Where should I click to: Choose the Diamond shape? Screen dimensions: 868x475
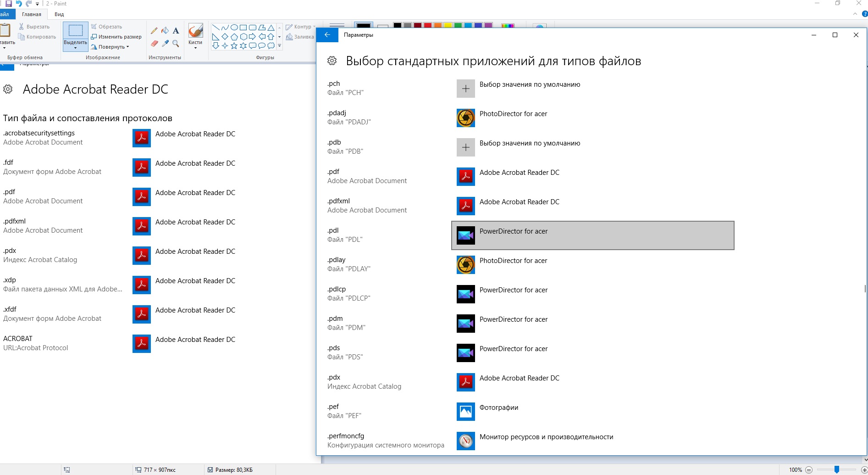(225, 37)
